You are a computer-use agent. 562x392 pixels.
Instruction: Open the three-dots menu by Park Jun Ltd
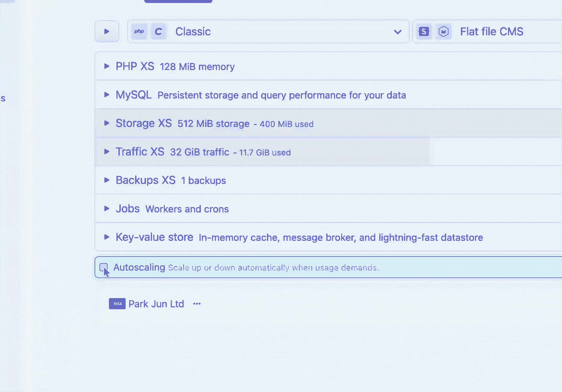[x=197, y=304]
